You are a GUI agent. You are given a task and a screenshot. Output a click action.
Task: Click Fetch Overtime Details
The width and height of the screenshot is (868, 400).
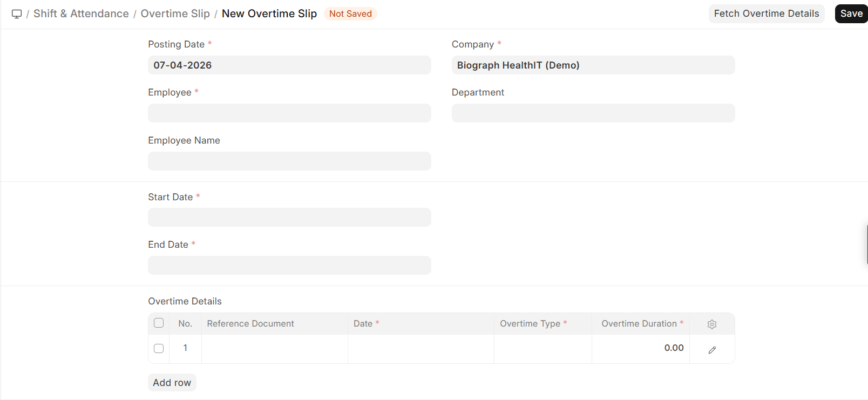[x=767, y=13]
